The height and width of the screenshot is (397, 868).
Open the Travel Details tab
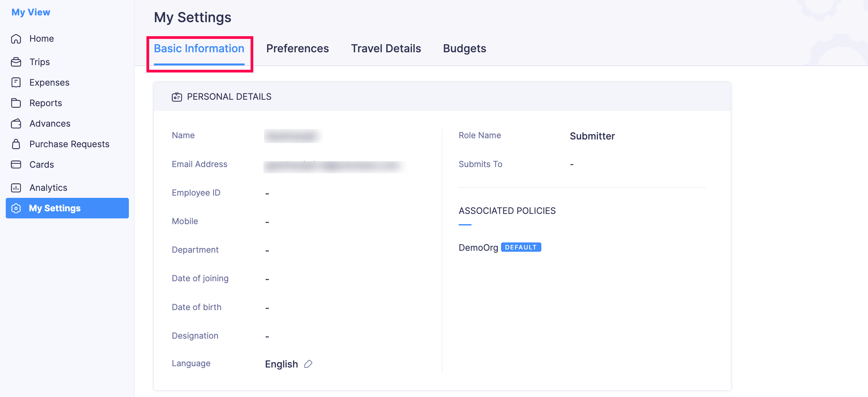(386, 48)
